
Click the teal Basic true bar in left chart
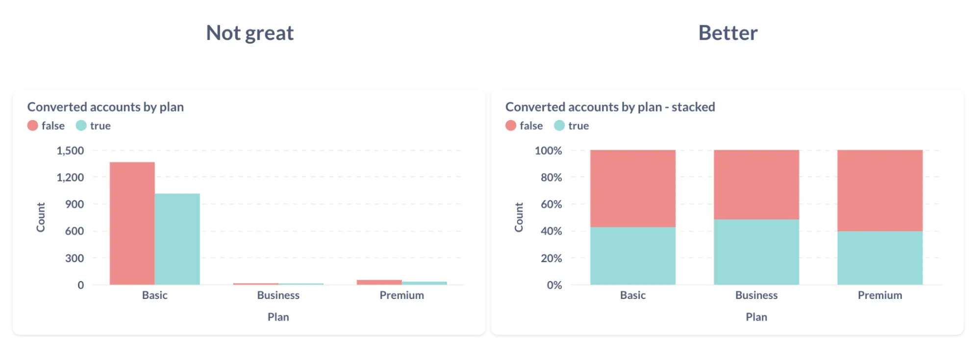(177, 239)
